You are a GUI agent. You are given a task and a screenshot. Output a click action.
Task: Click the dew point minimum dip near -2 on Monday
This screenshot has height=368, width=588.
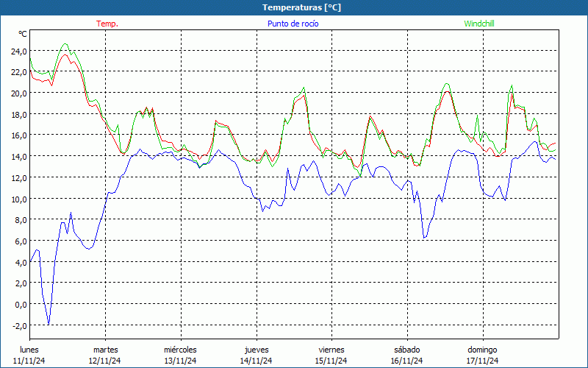pyautogui.click(x=49, y=324)
